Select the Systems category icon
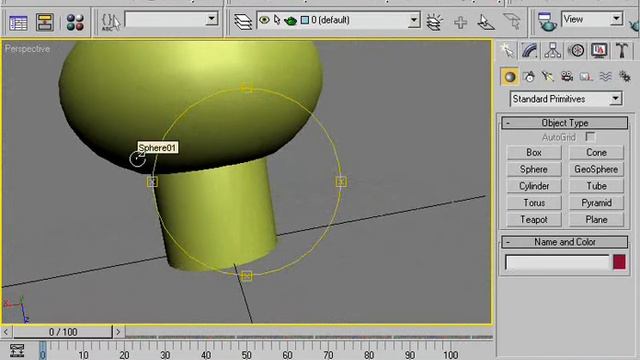The width and height of the screenshot is (640, 360). 624,76
